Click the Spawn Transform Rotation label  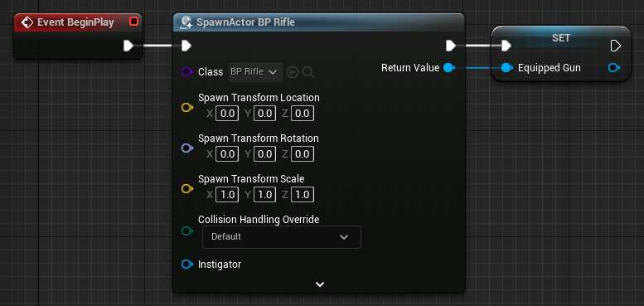tap(259, 138)
